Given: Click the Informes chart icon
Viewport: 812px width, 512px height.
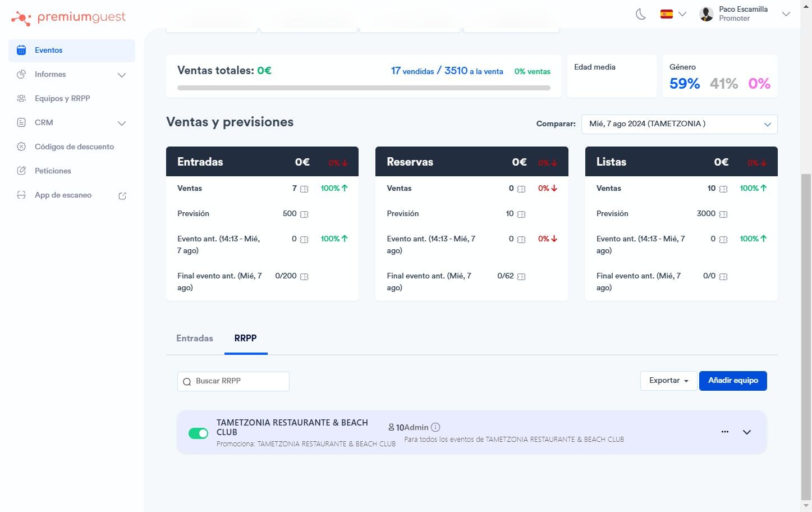Looking at the screenshot, I should click(x=21, y=74).
